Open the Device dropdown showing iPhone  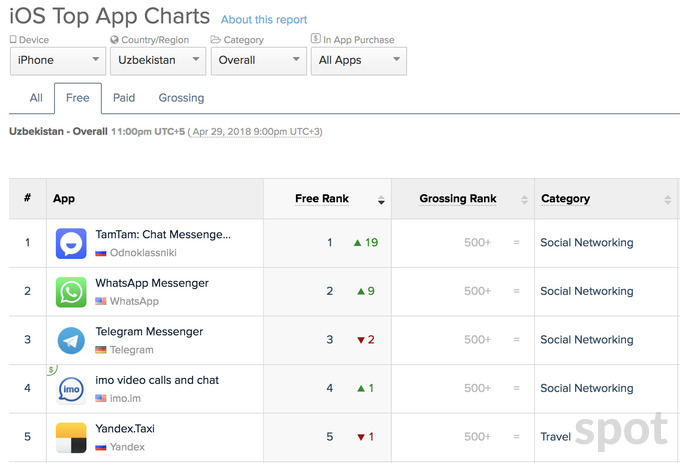58,61
